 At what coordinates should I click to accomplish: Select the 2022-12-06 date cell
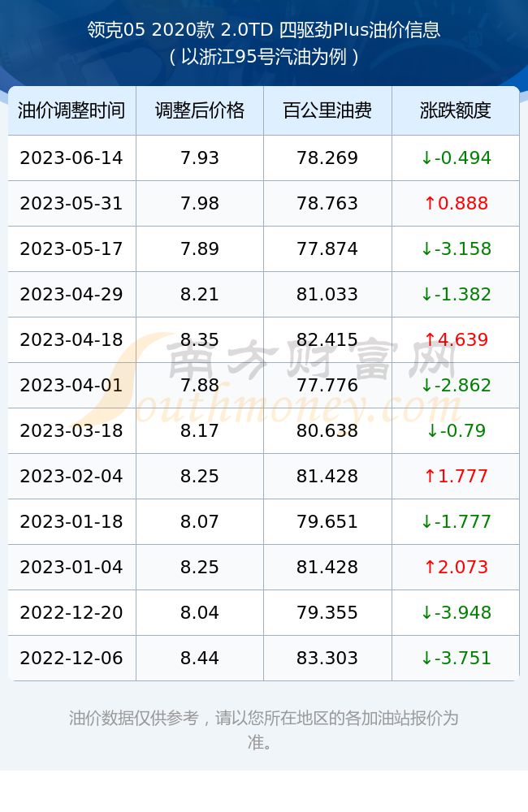(x=71, y=659)
